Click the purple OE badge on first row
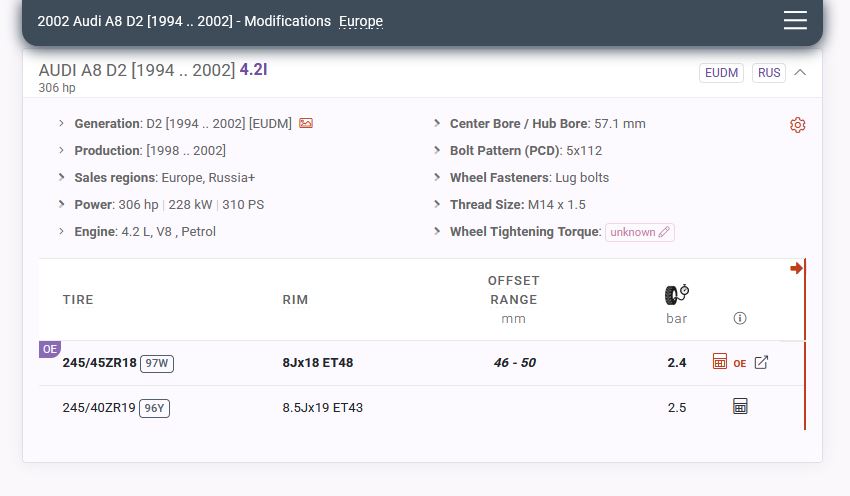The image size is (850, 496). point(50,349)
